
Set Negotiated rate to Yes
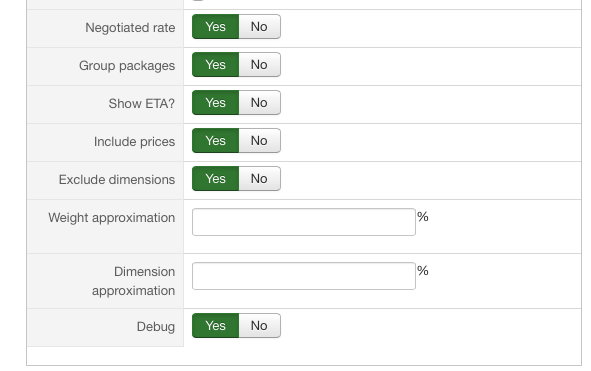pyautogui.click(x=215, y=27)
